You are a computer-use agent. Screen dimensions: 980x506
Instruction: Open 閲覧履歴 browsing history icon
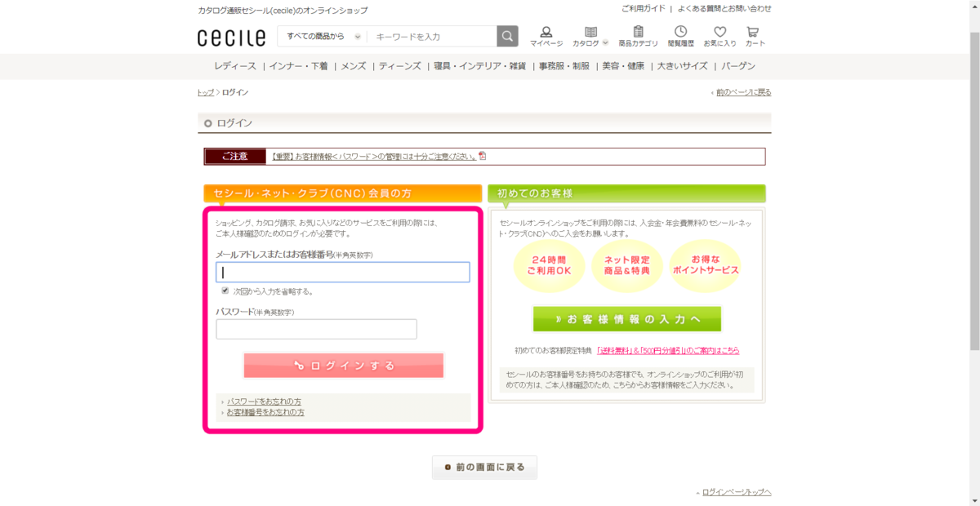(680, 37)
